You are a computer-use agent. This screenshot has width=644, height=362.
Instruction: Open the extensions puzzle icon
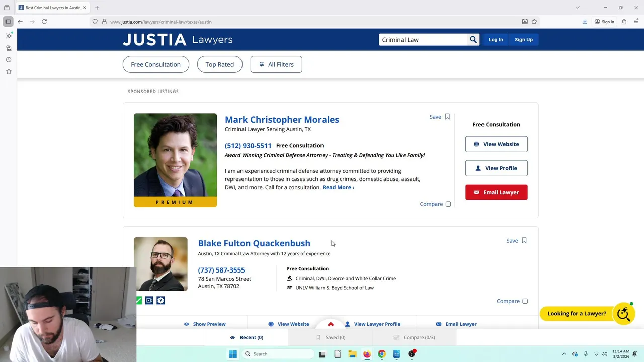point(624,22)
